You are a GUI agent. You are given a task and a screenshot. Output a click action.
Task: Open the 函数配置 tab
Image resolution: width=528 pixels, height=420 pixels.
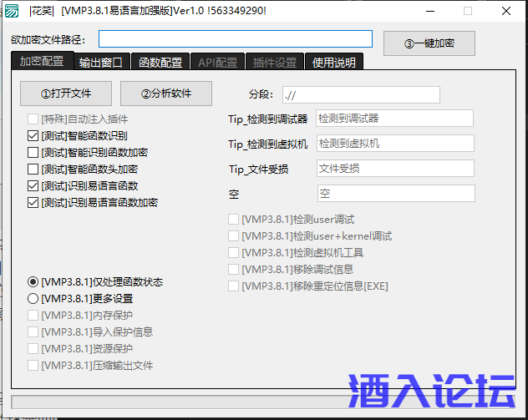160,63
